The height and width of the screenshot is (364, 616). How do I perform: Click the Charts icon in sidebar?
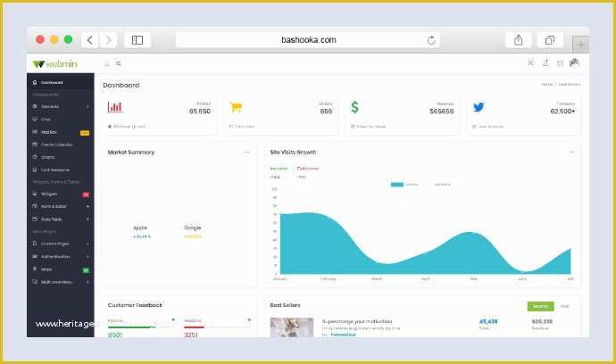tap(35, 157)
